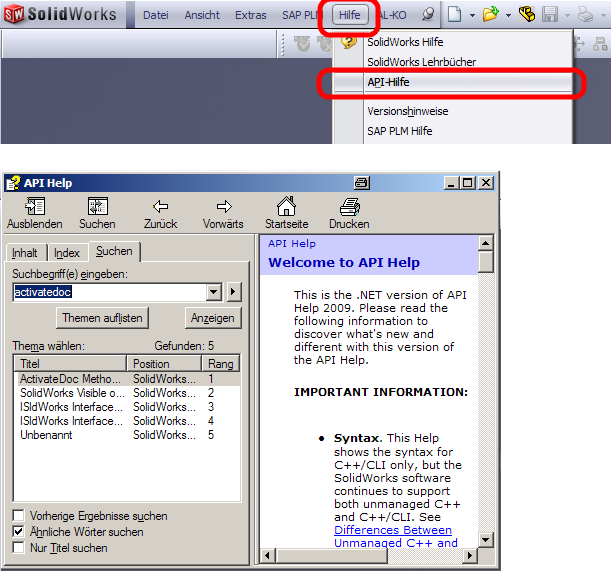
Task: Switch to the Inhalt tab
Action: (25, 253)
